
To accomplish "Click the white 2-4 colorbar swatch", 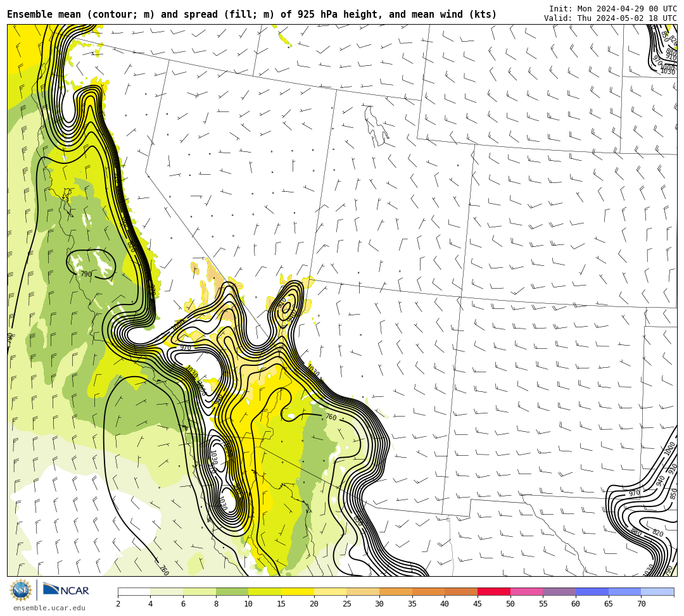I will pyautogui.click(x=134, y=591).
